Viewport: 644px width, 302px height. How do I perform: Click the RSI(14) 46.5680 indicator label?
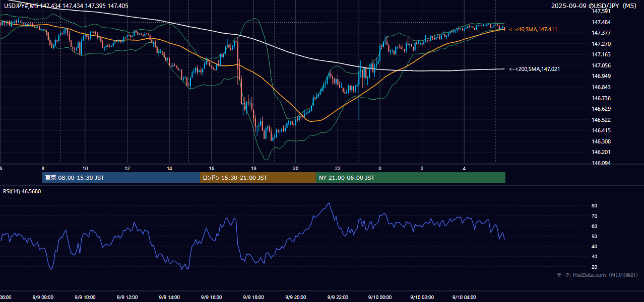(22, 191)
